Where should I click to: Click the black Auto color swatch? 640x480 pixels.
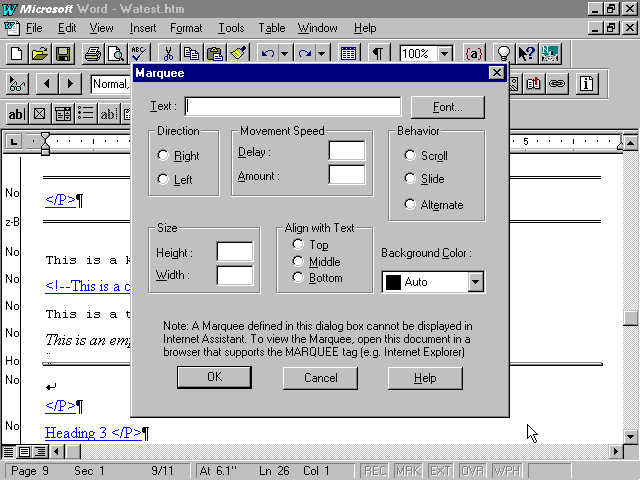[x=394, y=282]
